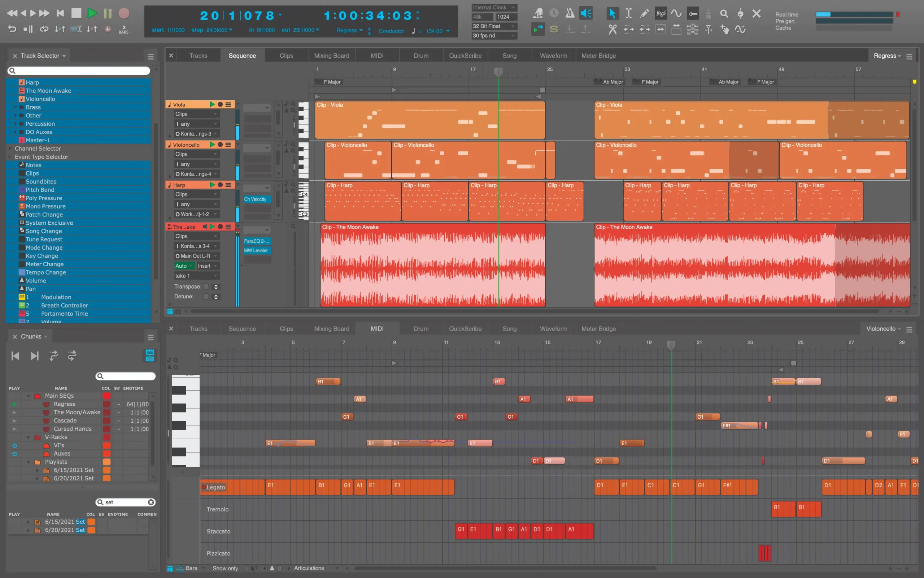Switch to the QuickScribe tab in upper editor
This screenshot has width=924, height=578.
(x=465, y=56)
